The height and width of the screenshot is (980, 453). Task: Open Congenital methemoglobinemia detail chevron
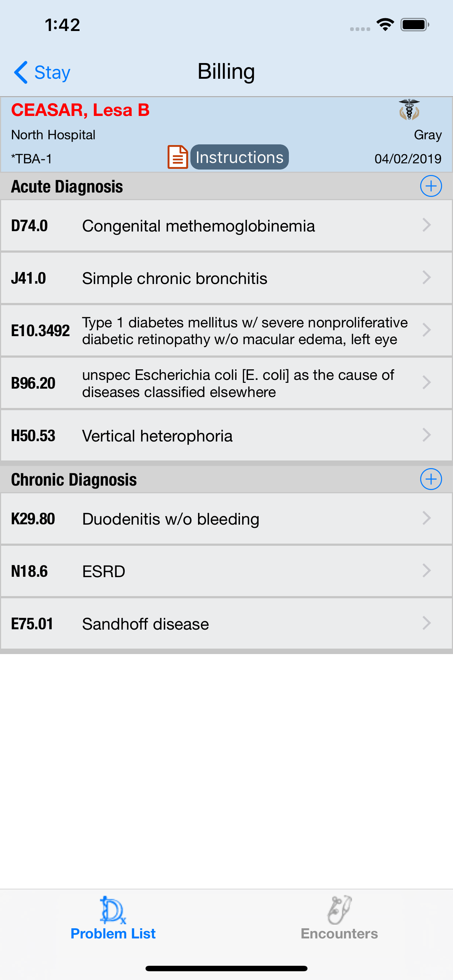[427, 225]
